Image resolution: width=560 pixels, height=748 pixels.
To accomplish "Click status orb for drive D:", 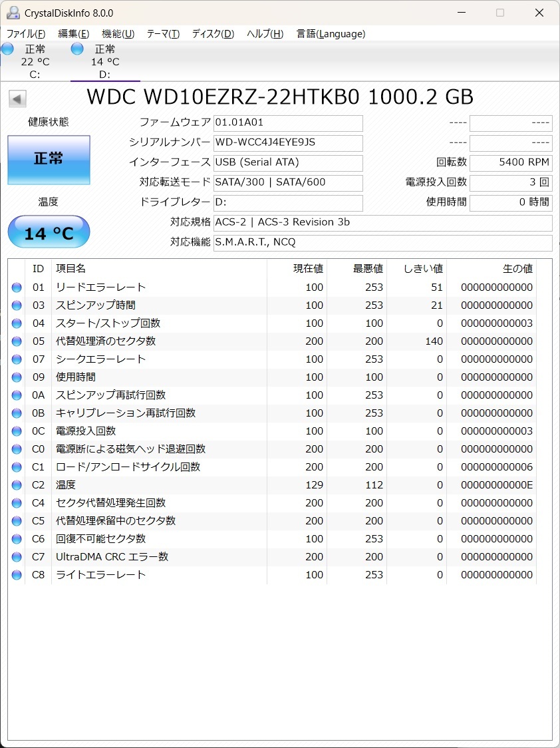I will (x=77, y=49).
